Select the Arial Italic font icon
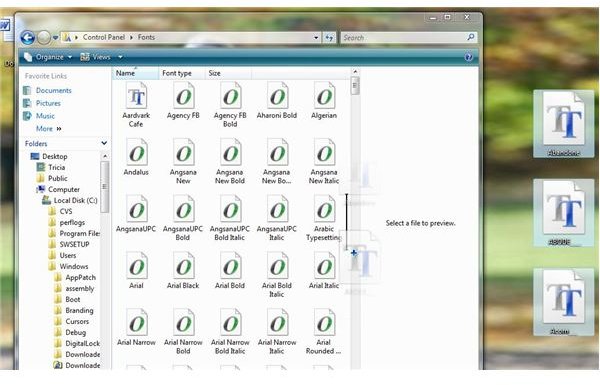This screenshot has width=600, height=385. coord(324,266)
